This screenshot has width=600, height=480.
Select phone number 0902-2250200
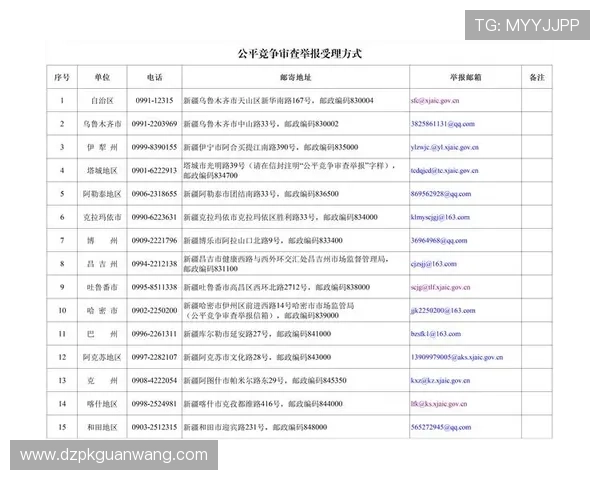point(155,311)
